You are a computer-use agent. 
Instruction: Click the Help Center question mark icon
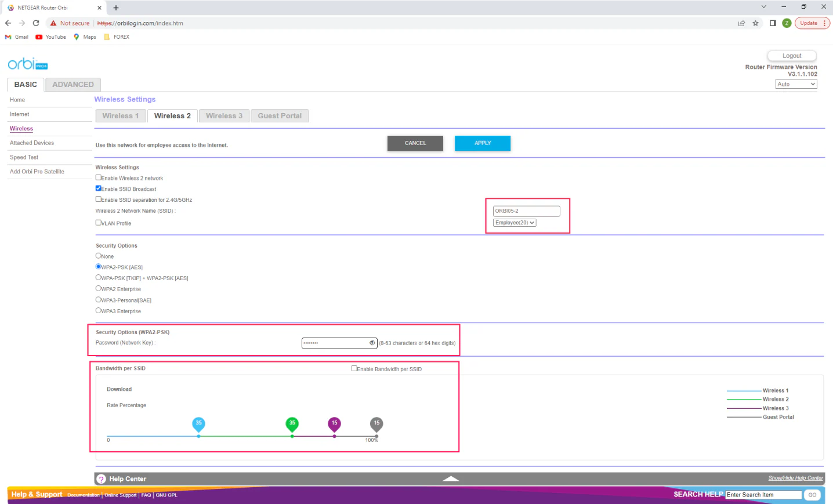[102, 479]
